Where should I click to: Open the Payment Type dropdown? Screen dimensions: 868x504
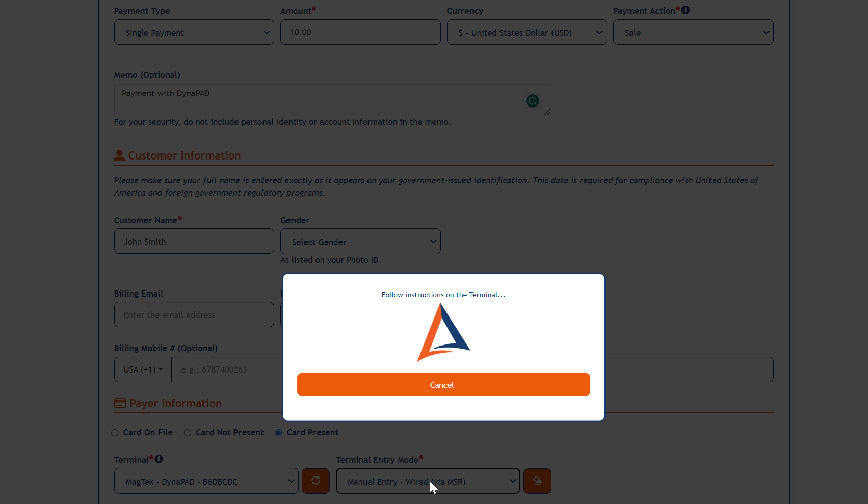point(194,32)
